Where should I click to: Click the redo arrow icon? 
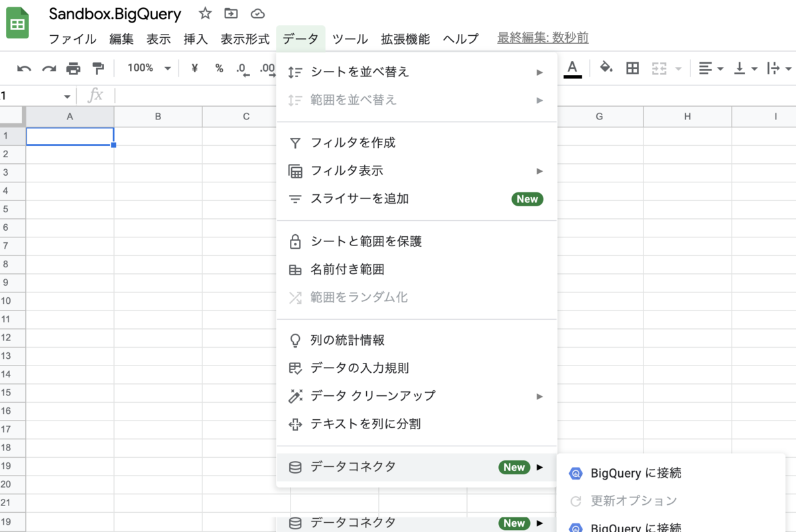[x=48, y=68]
